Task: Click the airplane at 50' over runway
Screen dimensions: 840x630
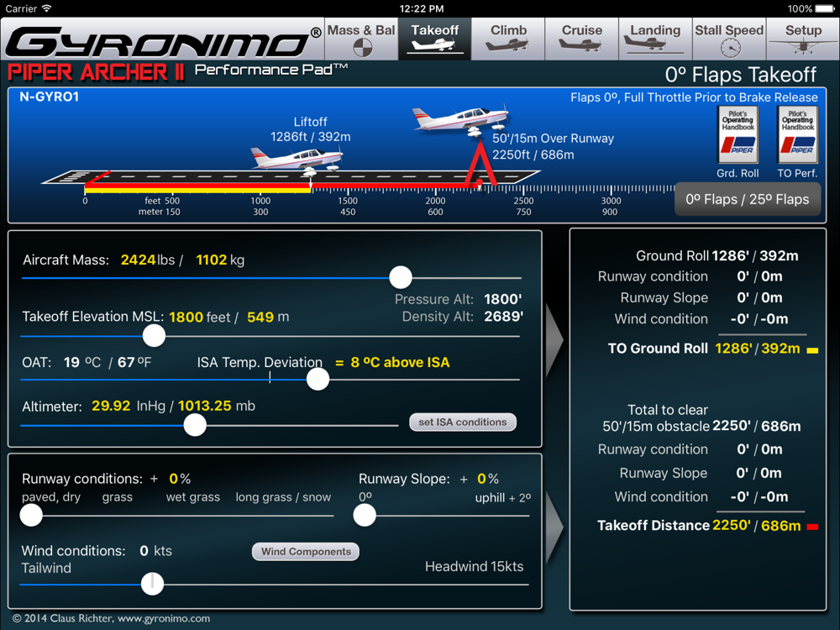Action: (460, 119)
